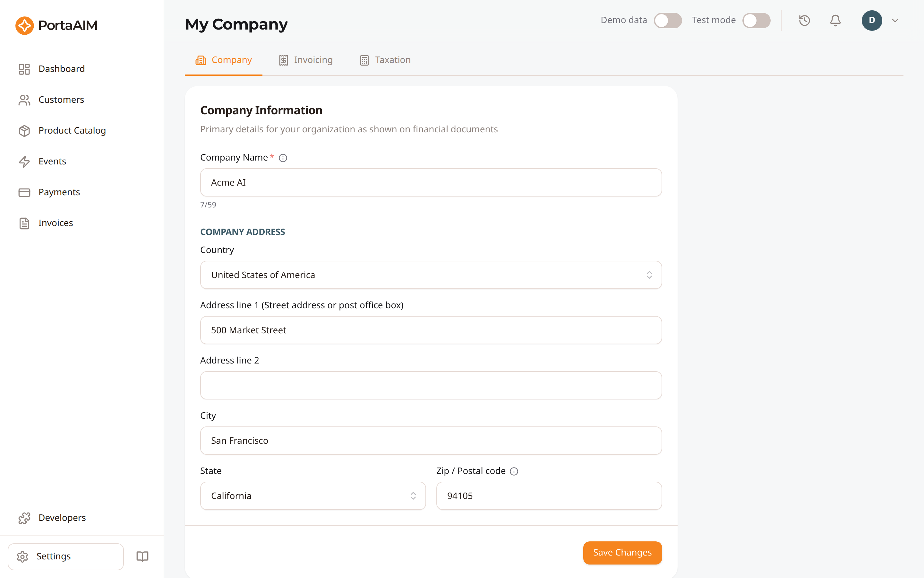Open Settings in the sidebar
The image size is (924, 578).
[66, 556]
